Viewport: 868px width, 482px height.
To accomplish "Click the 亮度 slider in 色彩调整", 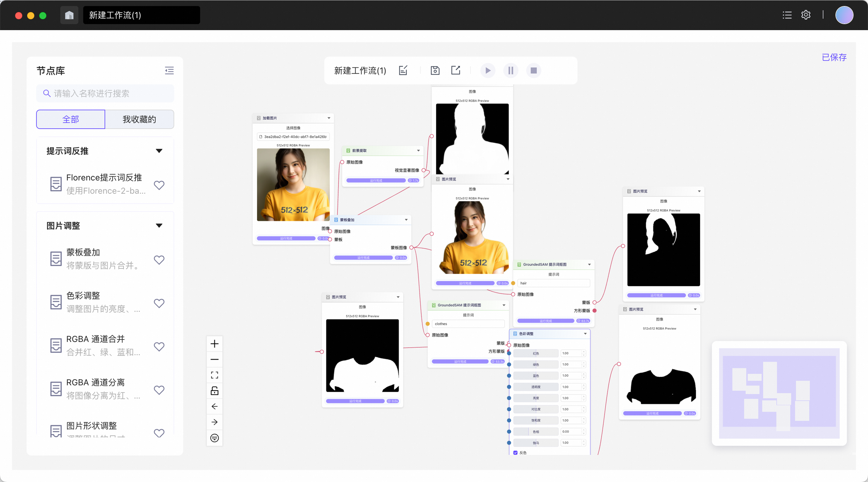I will 536,398.
